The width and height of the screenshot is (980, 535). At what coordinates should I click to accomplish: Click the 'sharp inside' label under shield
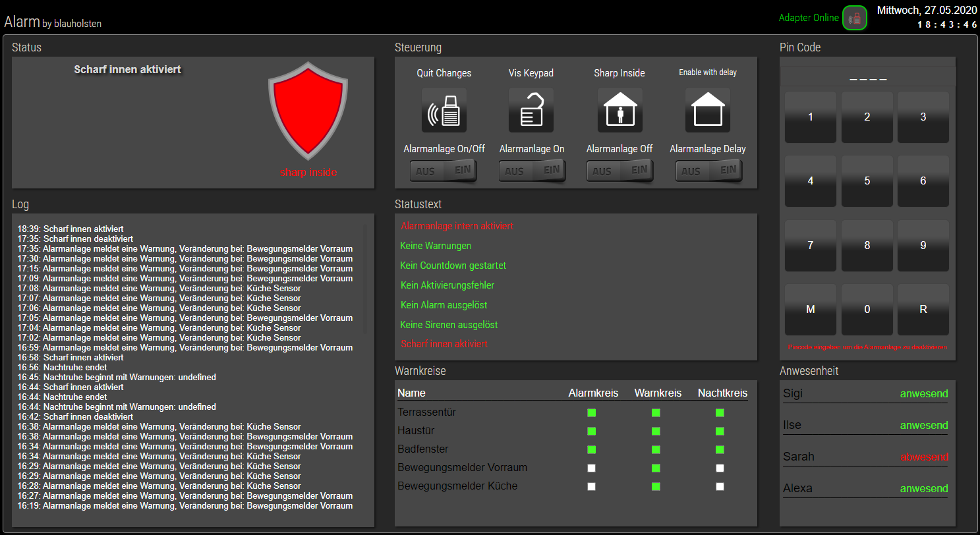click(308, 173)
